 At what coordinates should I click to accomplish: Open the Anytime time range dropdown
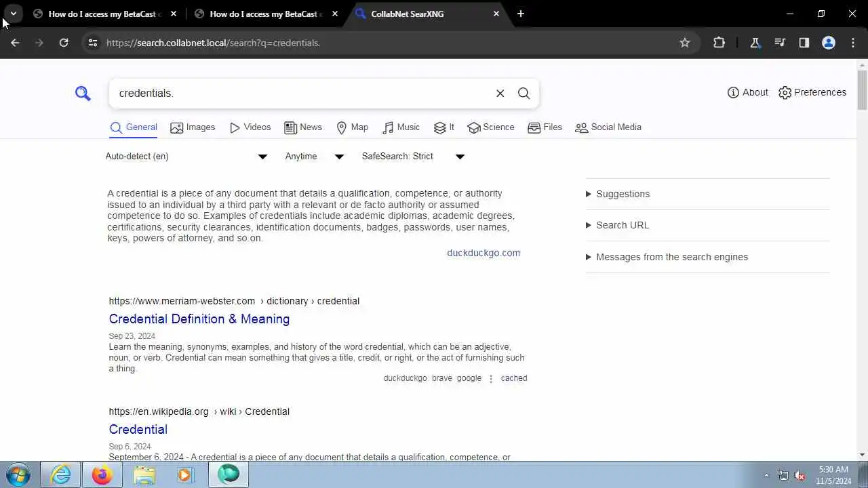315,157
